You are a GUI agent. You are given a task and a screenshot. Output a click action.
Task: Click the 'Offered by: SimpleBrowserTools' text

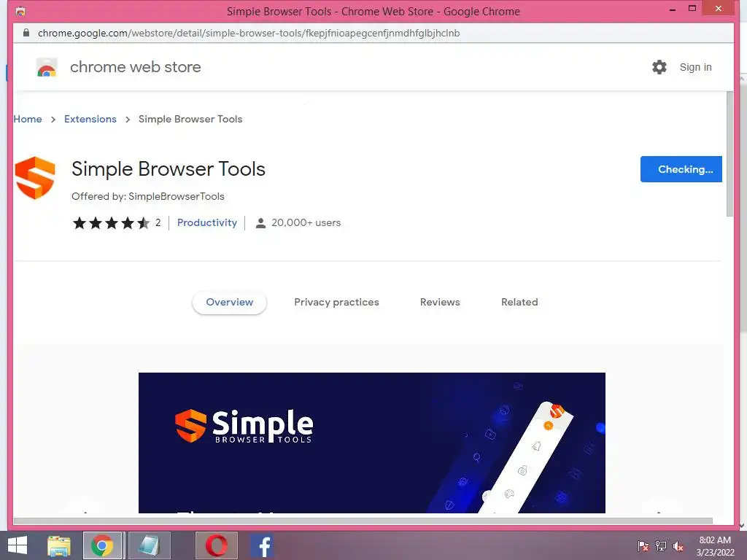(147, 196)
